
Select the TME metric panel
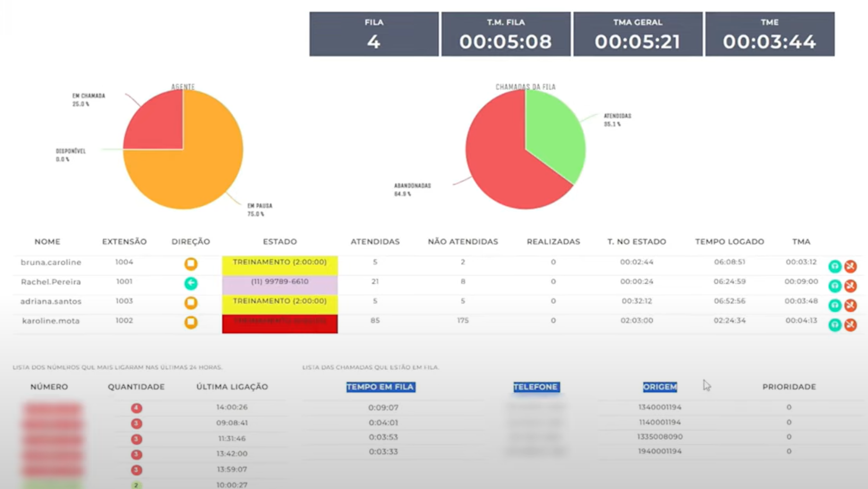770,33
